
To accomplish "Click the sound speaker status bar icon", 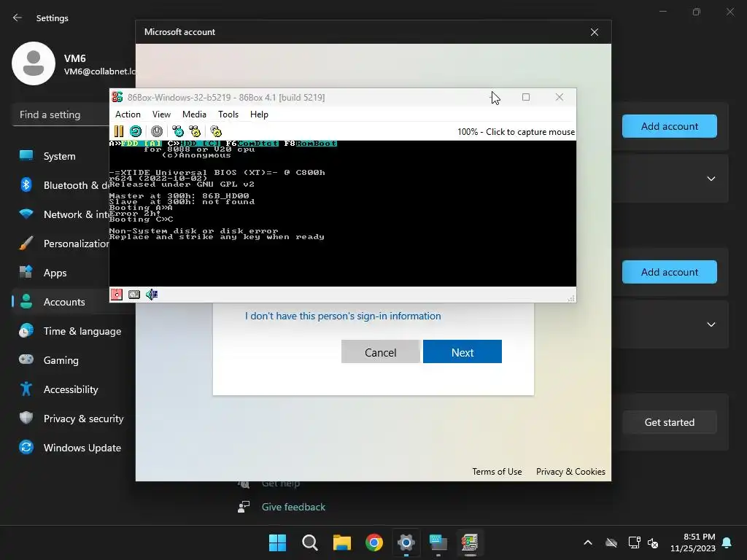I will (152, 295).
